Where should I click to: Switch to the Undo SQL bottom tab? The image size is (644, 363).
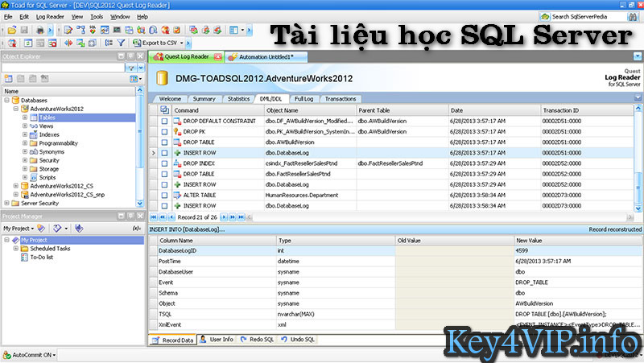[298, 340]
